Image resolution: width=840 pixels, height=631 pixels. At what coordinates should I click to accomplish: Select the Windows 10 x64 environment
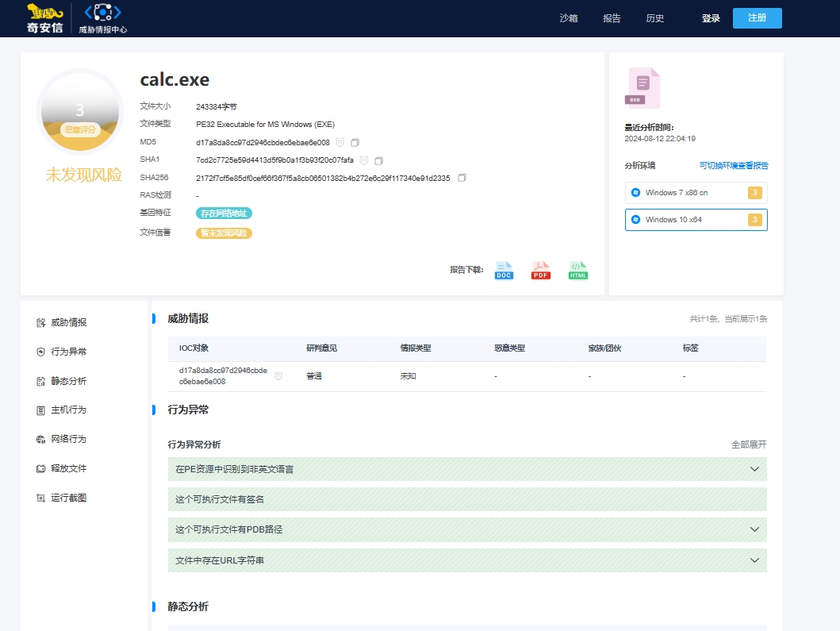point(696,220)
